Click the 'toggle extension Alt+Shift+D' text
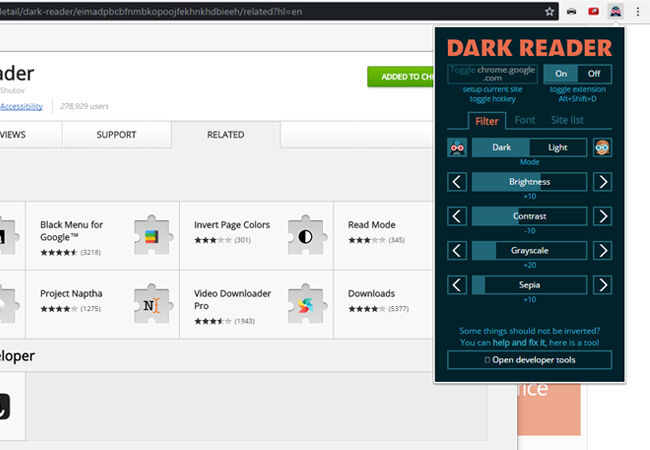Viewport: 650px width, 450px height. pyautogui.click(x=577, y=94)
